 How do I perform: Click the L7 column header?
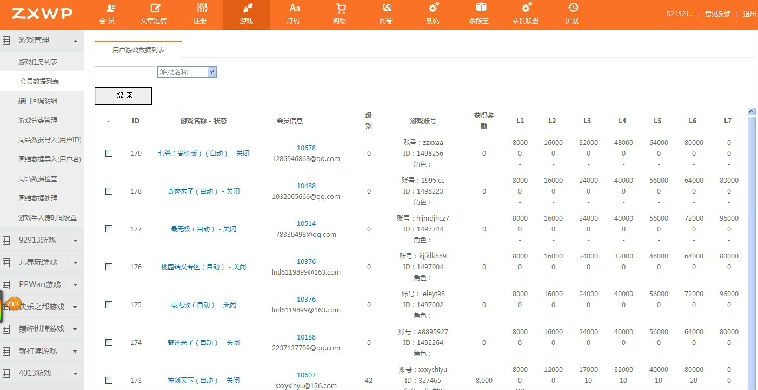click(728, 121)
